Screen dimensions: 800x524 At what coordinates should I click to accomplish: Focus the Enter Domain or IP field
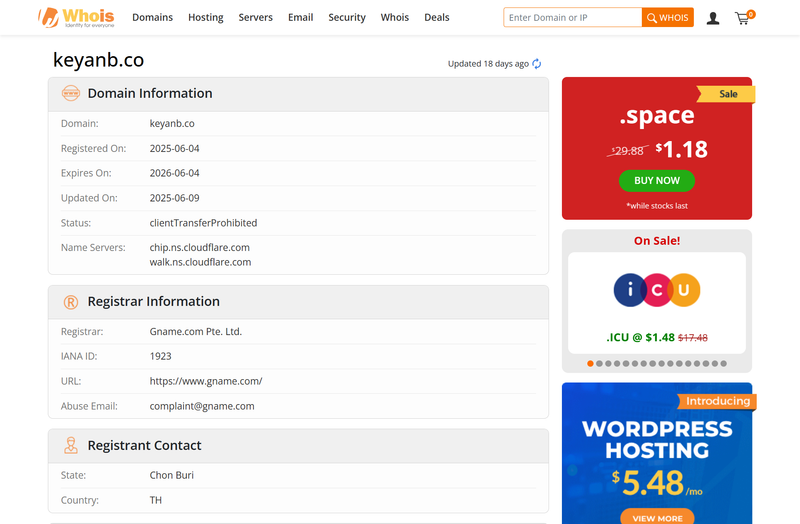click(572, 17)
